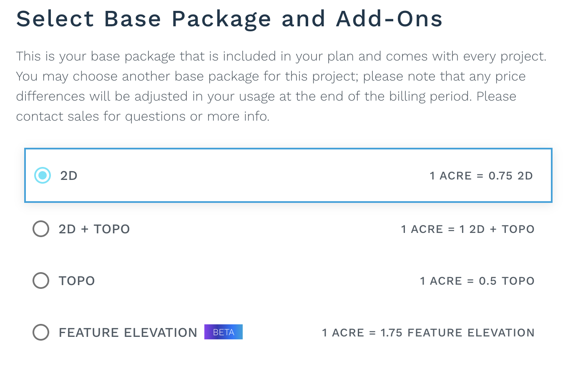The image size is (588, 369).
Task: Click the '1 ACRE = 1 2D + TOPO' rate
Action: point(467,229)
